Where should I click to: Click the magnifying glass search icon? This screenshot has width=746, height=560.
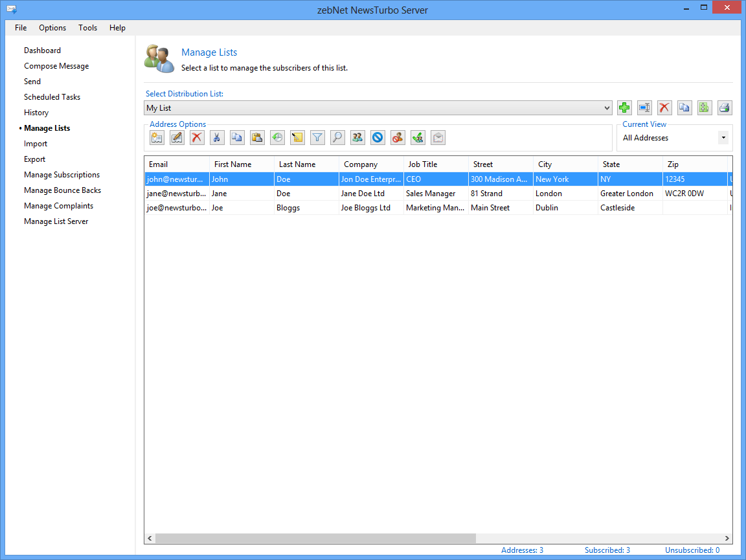[337, 137]
